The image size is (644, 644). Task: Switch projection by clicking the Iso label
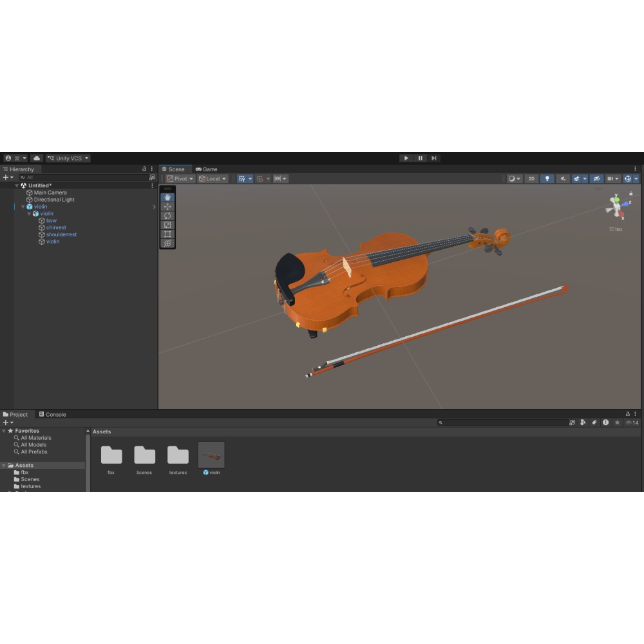click(618, 229)
